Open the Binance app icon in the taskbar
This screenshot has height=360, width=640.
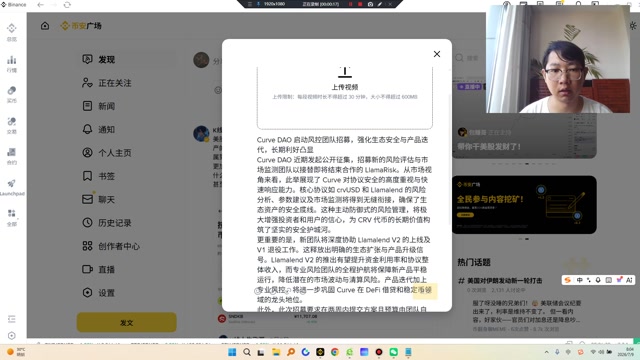320,352
